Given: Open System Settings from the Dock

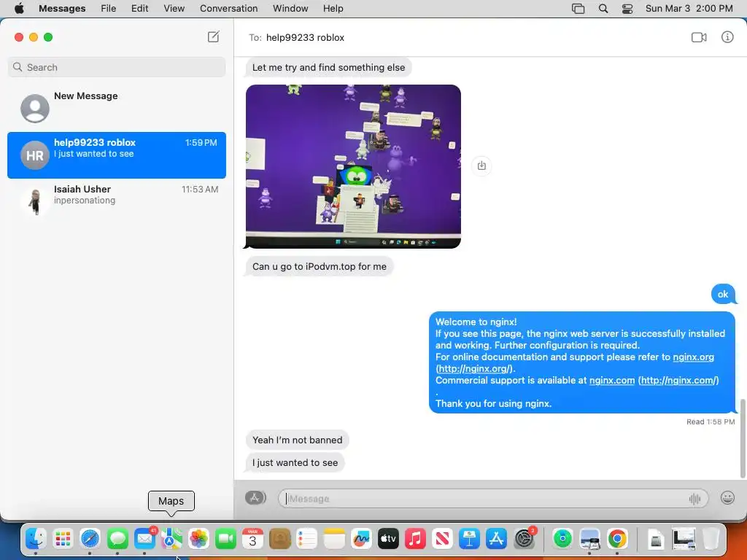Looking at the screenshot, I should pos(524,539).
